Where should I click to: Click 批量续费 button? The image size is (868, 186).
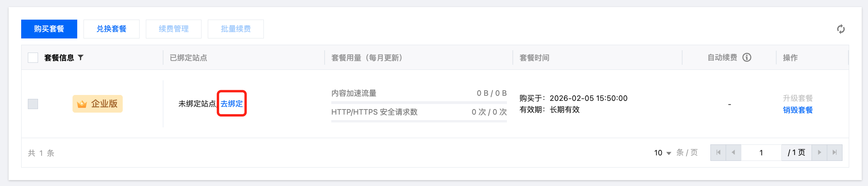click(x=236, y=29)
